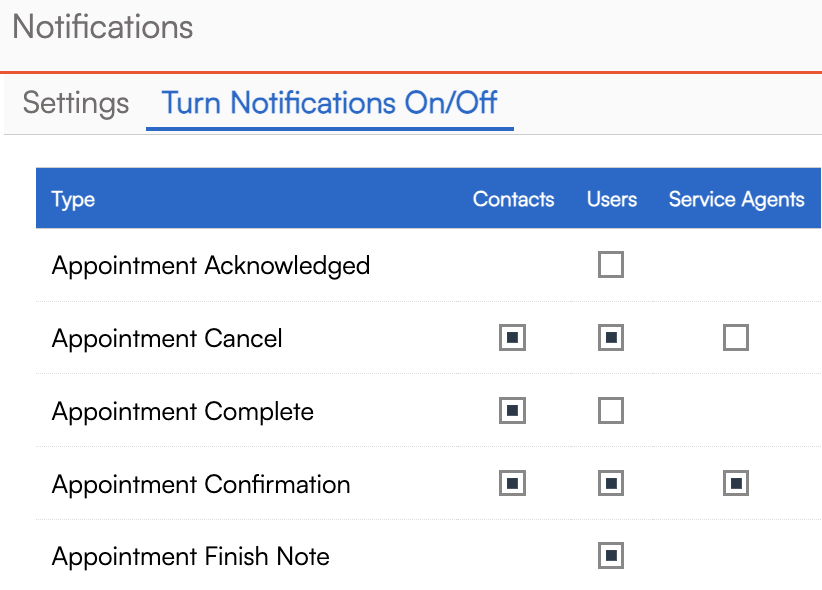Check Users box for Appointment Complete

[611, 411]
